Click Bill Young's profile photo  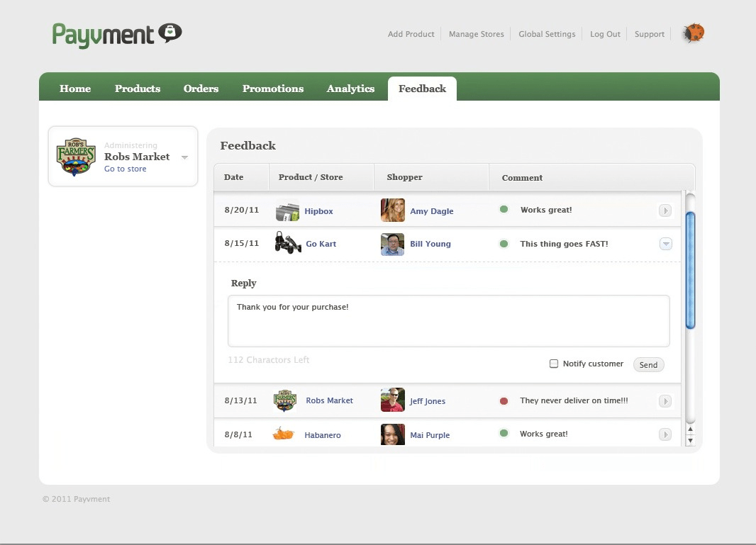(x=392, y=244)
